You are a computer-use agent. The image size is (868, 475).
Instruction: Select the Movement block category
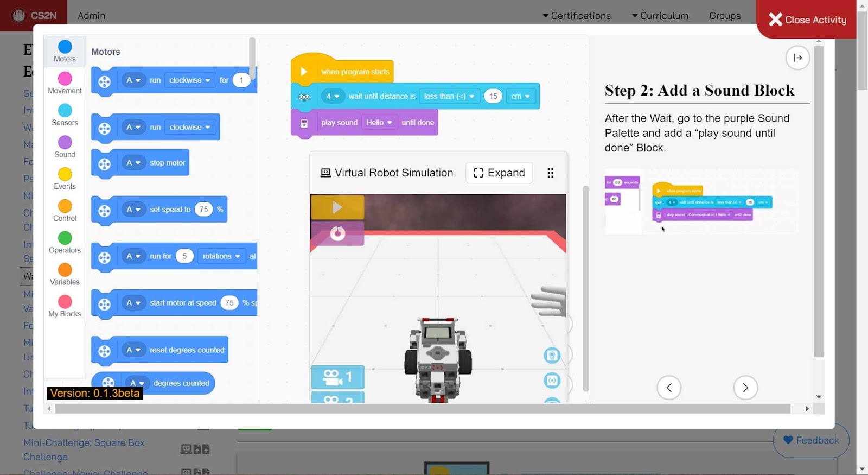tap(65, 83)
